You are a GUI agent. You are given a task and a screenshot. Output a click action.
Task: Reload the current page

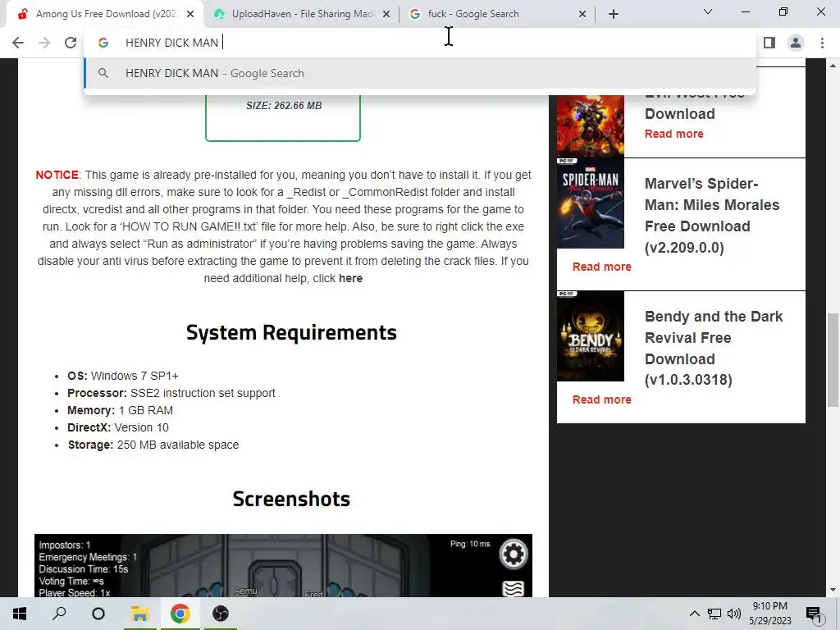click(x=71, y=43)
